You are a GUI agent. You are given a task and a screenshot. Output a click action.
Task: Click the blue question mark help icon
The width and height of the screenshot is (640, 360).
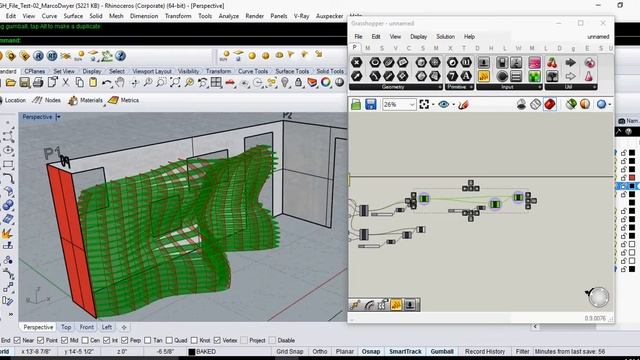[x=120, y=56]
